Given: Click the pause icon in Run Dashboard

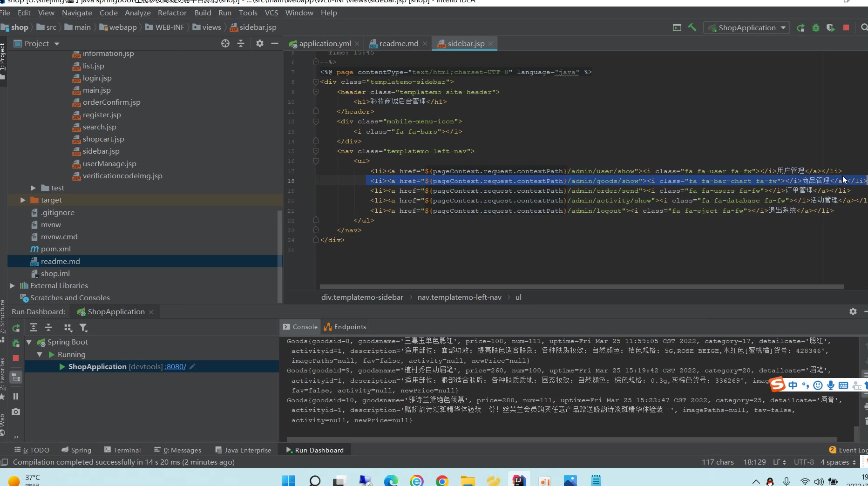Looking at the screenshot, I should pos(15,396).
